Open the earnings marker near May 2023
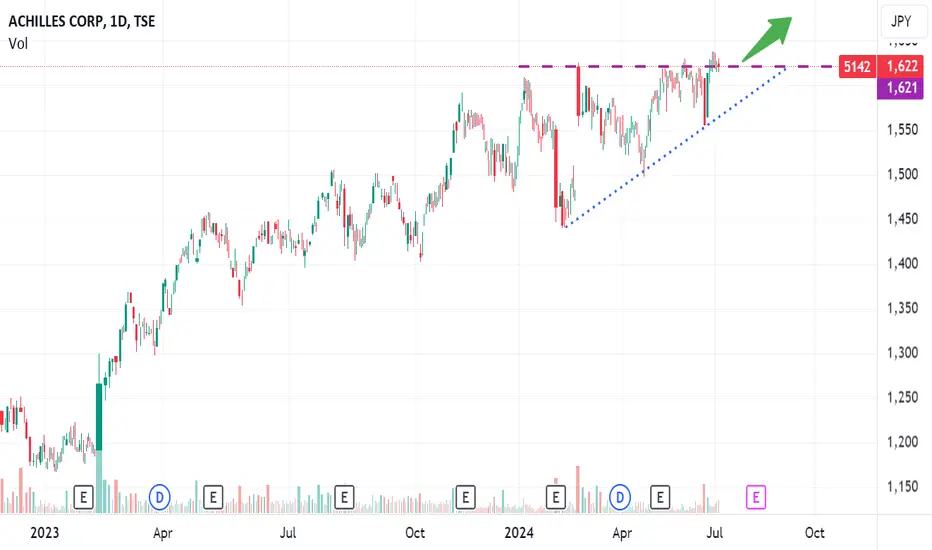The image size is (932, 550). click(213, 497)
